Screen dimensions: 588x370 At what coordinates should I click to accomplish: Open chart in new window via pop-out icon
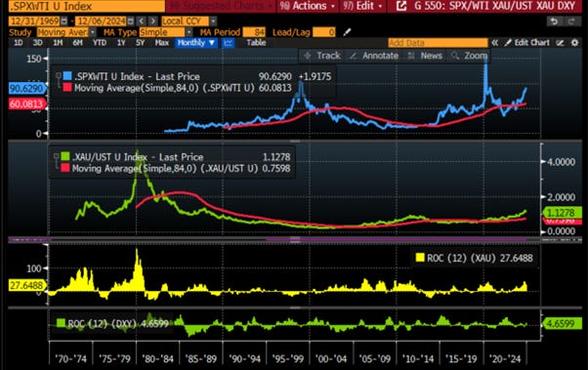tap(401, 6)
